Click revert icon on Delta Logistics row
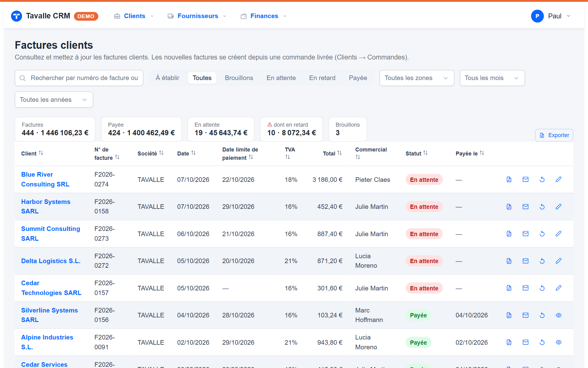 coord(542,261)
